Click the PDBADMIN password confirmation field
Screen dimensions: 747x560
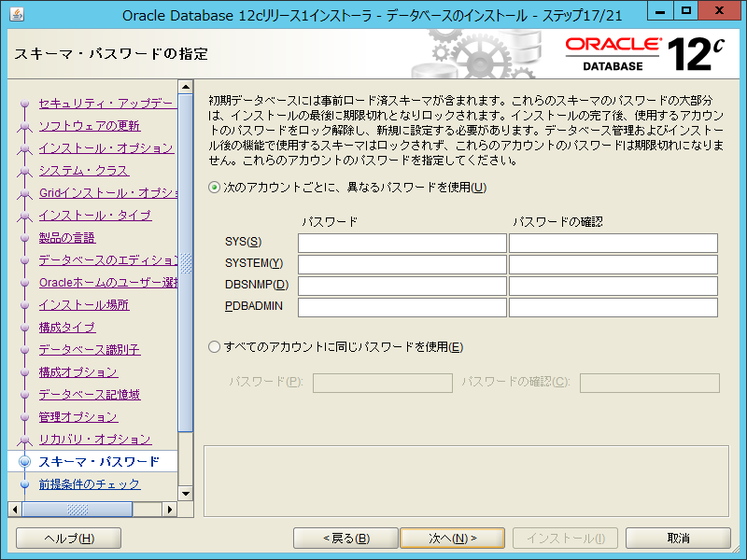click(x=613, y=308)
